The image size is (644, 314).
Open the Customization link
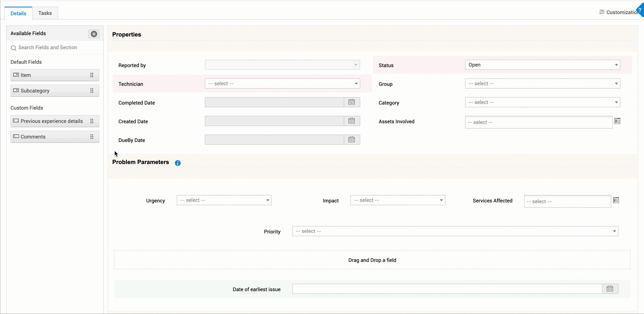click(623, 12)
